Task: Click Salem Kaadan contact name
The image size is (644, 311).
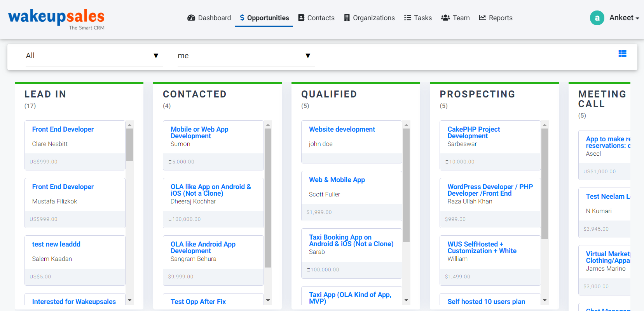Action: click(x=52, y=259)
